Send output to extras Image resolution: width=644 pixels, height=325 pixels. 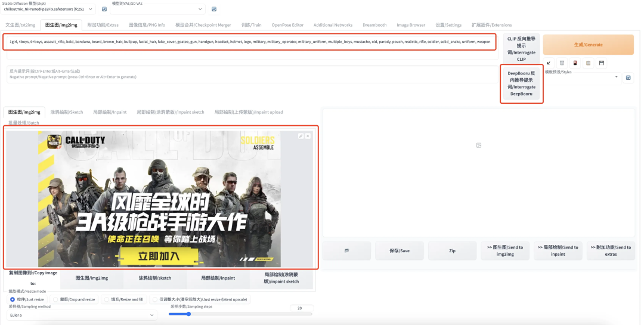pos(611,250)
